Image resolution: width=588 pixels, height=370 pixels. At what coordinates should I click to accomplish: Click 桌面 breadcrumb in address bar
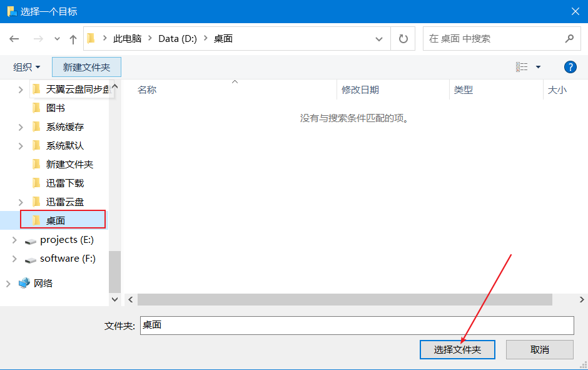[x=223, y=39]
